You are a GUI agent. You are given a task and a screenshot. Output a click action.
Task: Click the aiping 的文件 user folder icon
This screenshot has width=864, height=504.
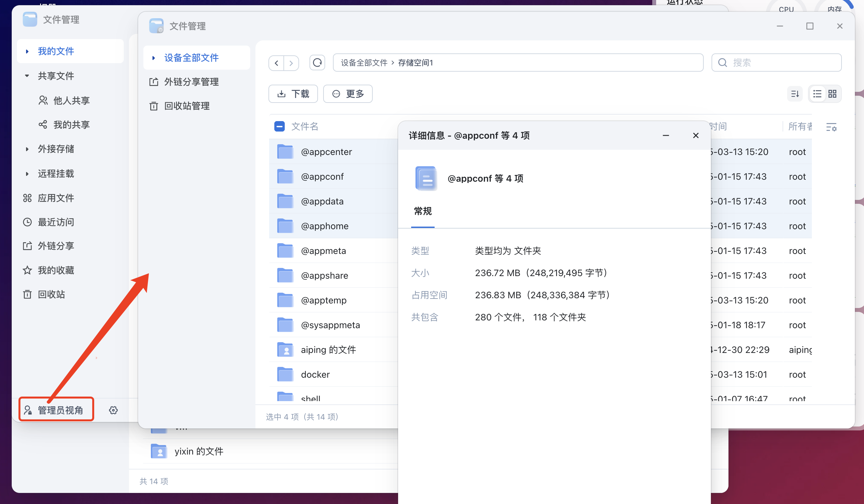285,349
